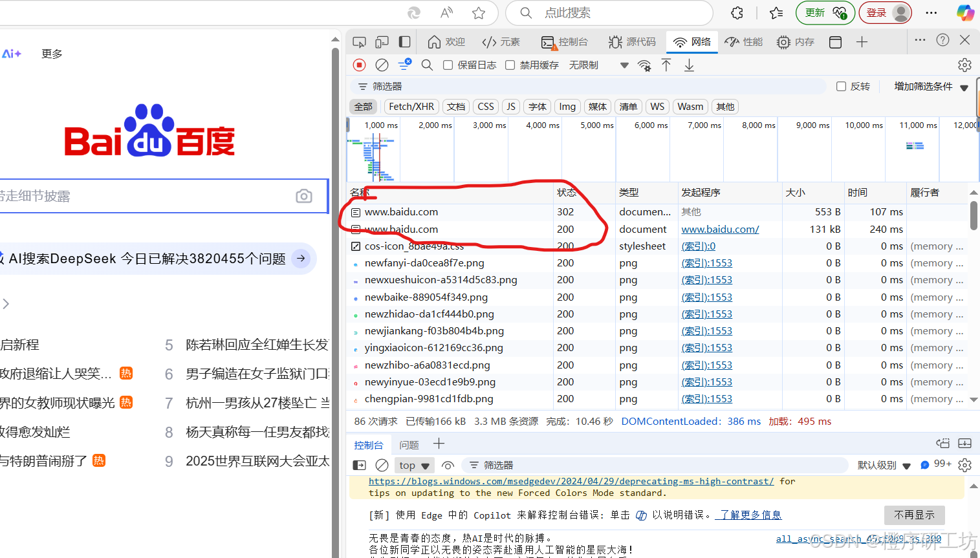Click the record network log button
The width and height of the screenshot is (980, 558).
coord(360,65)
